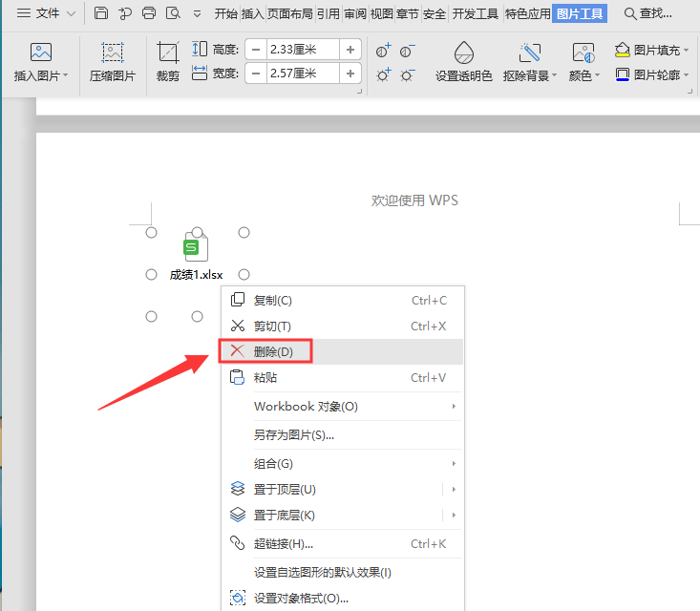Expand the 图片轮廓 dropdown arrow
This screenshot has width=700, height=611.
click(x=687, y=74)
